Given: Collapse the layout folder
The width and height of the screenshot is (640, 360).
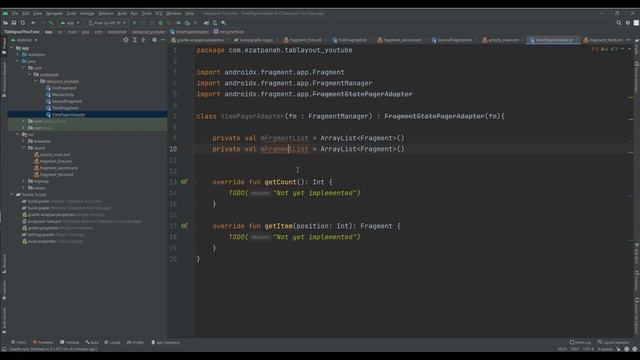Looking at the screenshot, I should point(24,148).
